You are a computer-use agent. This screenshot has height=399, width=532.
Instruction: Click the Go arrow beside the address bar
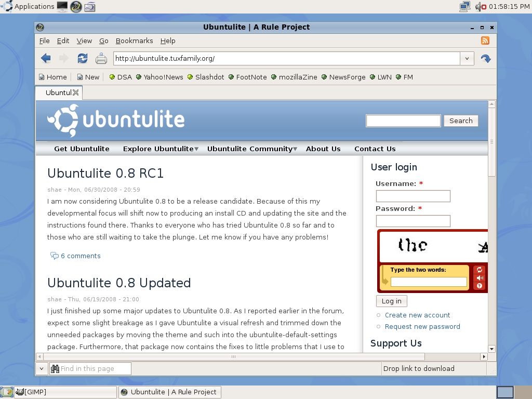click(x=486, y=59)
